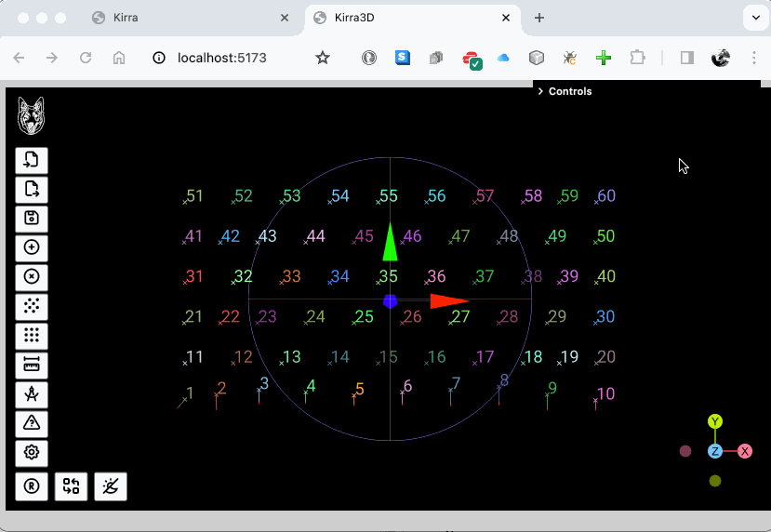Close the Kirra browser tab
Screen dimensions: 771x532
click(x=285, y=18)
